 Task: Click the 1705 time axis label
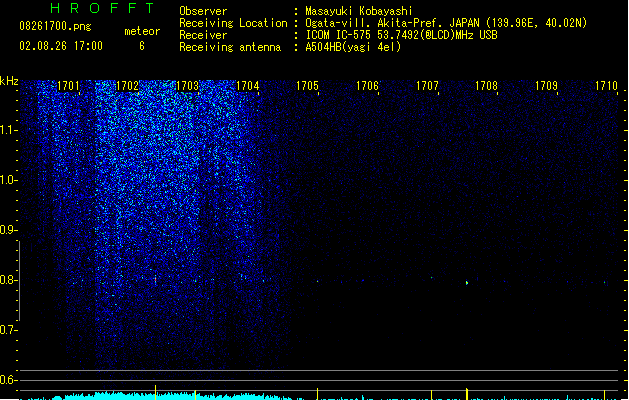307,86
